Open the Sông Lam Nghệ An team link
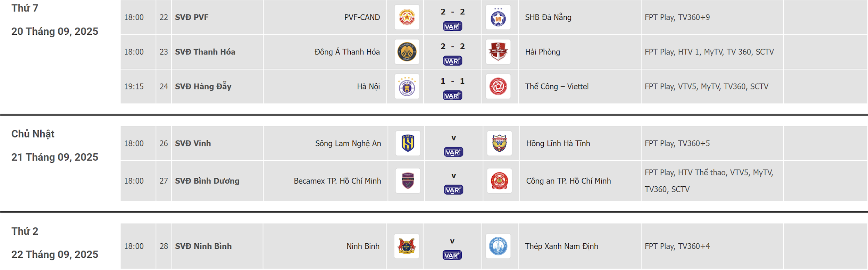The height and width of the screenshot is (270, 868). (348, 143)
